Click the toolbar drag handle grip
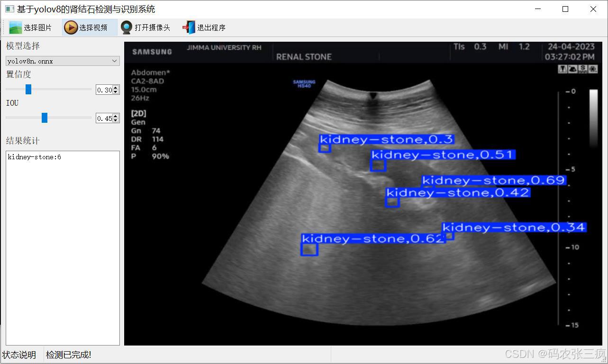Image resolution: width=608 pixels, height=364 pixels. tap(3, 27)
